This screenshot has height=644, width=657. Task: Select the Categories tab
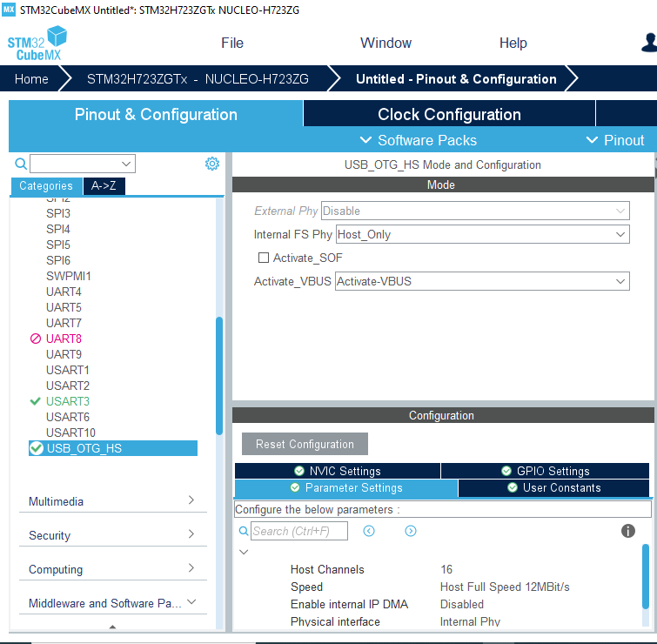(46, 186)
